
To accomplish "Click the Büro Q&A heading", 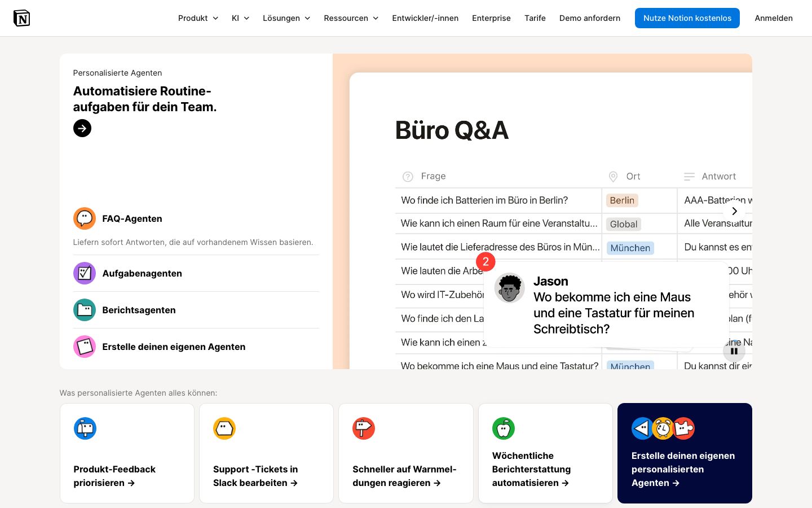I will tap(452, 130).
